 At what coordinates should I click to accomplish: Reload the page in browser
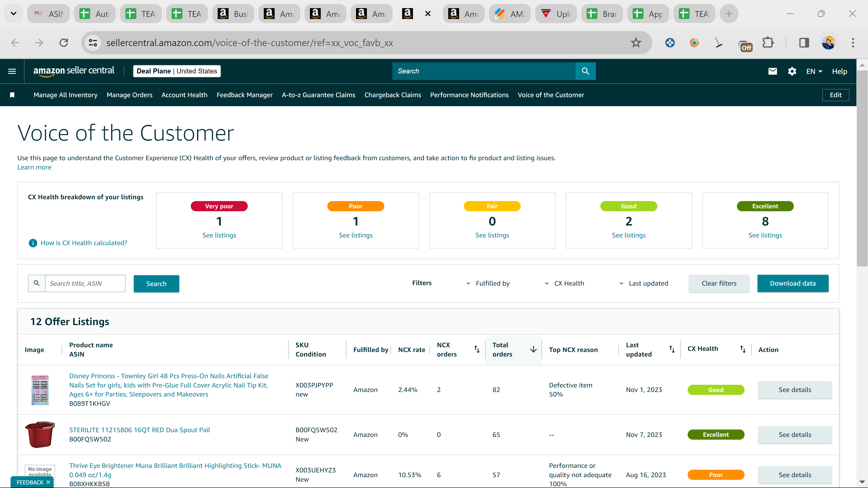click(x=64, y=43)
